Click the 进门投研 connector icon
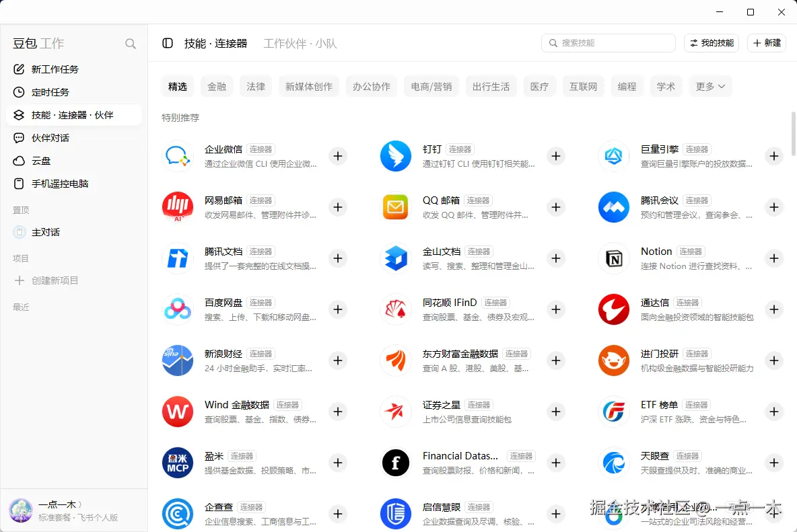The width and height of the screenshot is (797, 532). tap(613, 360)
